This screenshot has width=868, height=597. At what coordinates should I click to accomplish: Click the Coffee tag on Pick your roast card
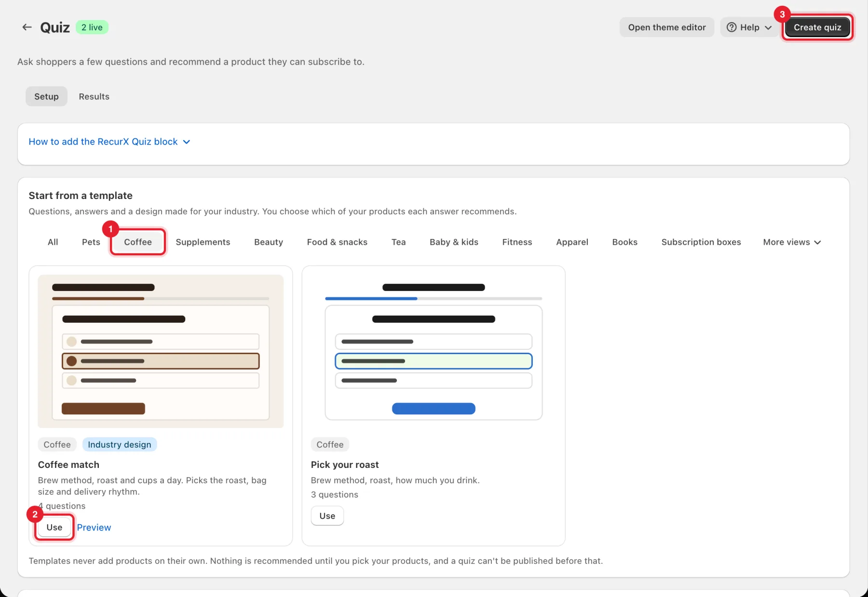coord(330,444)
